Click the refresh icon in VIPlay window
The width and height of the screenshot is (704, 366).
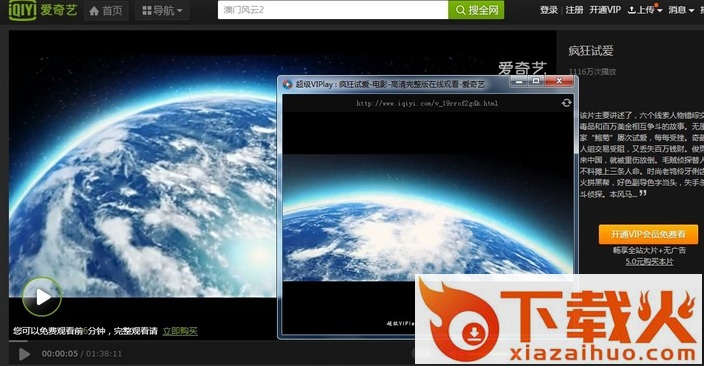566,103
